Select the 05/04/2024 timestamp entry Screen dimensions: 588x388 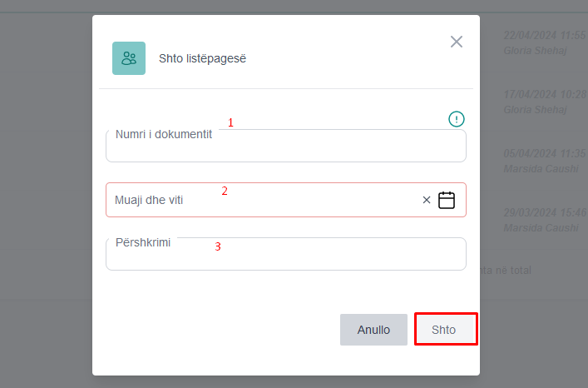tap(545, 154)
